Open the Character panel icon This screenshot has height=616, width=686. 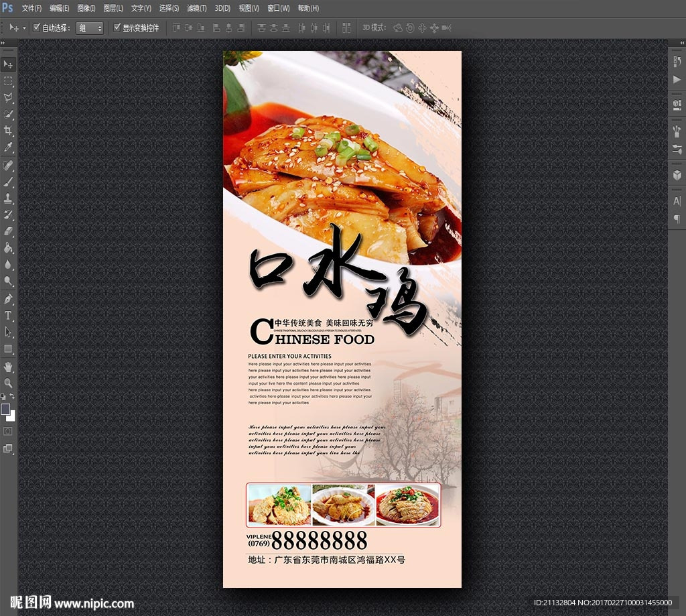coord(677,201)
